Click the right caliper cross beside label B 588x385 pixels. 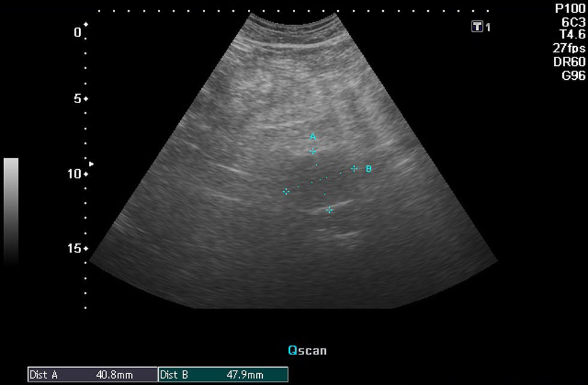pyautogui.click(x=354, y=169)
